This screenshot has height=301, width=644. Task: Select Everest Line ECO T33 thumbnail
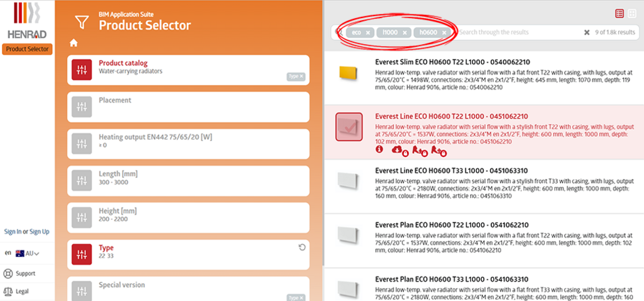(x=348, y=181)
